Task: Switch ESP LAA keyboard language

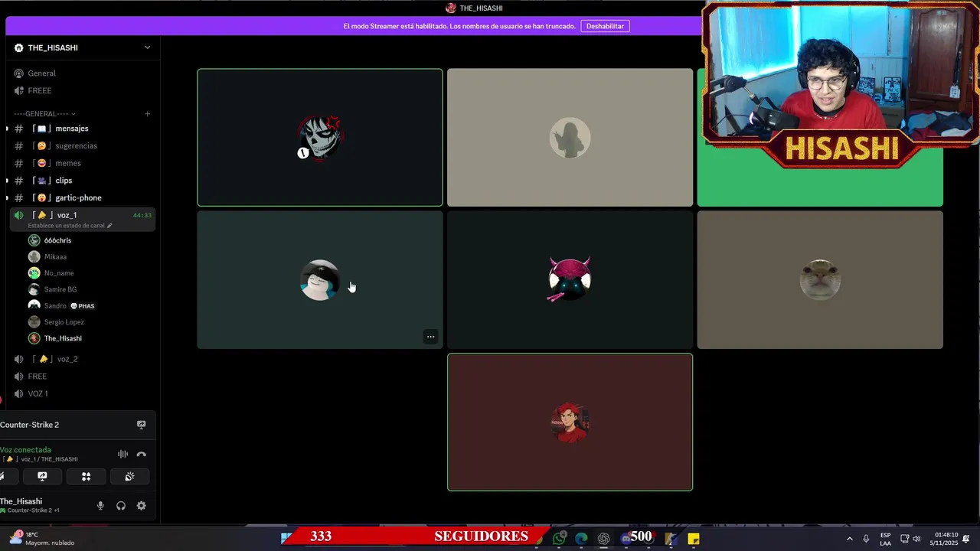Action: coord(886,539)
